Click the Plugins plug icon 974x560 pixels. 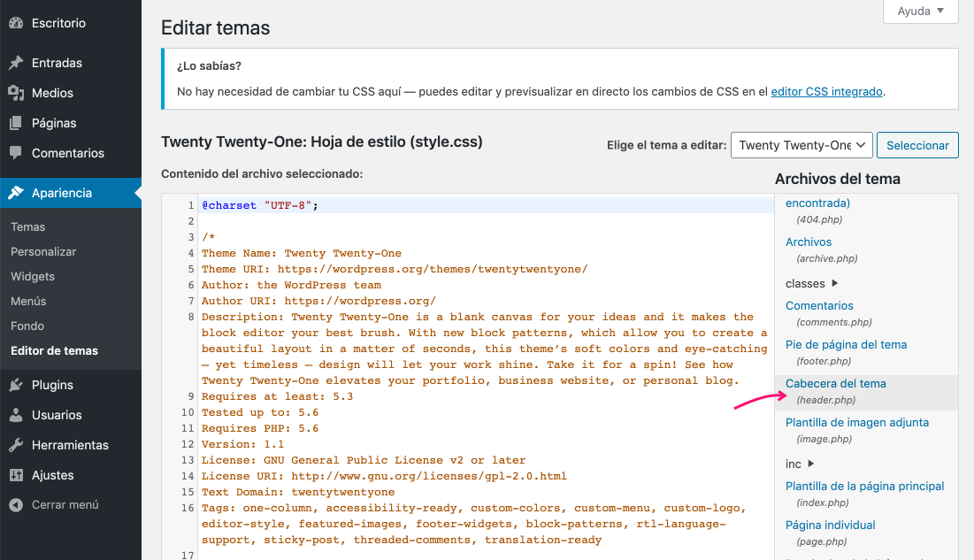[16, 385]
